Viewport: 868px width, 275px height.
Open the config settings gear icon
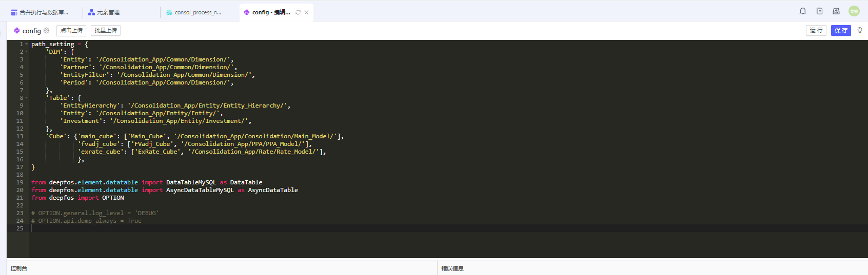point(47,31)
